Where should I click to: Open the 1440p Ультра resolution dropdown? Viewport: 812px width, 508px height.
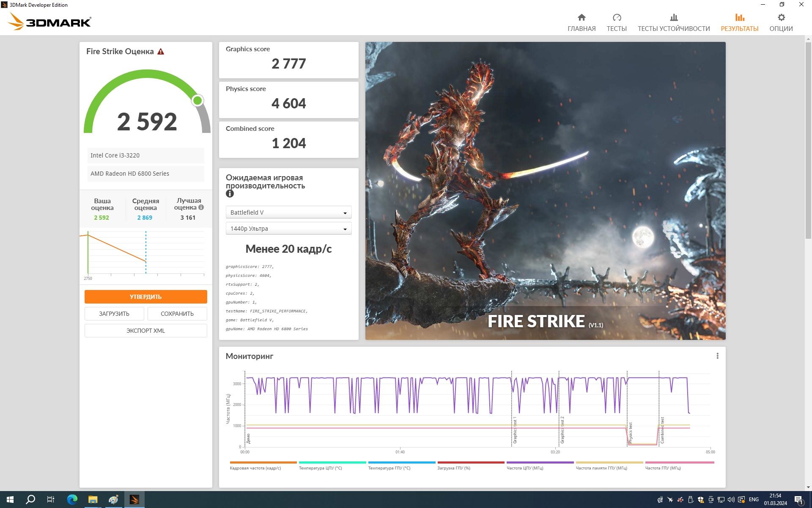click(288, 229)
